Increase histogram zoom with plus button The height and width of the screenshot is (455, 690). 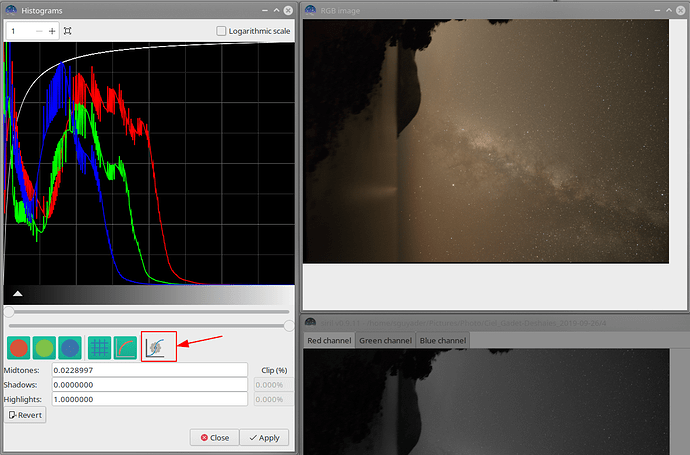53,31
